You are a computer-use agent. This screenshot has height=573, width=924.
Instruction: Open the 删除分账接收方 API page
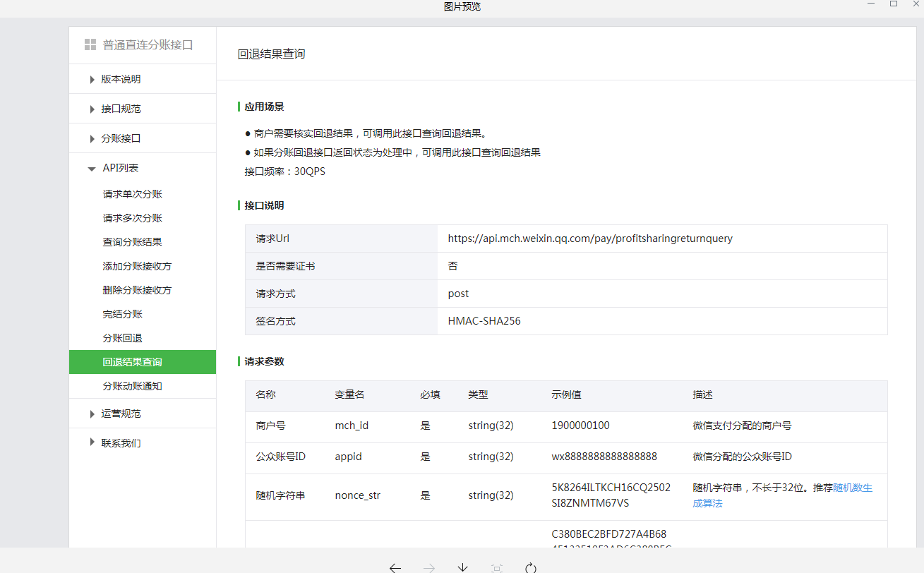point(137,290)
